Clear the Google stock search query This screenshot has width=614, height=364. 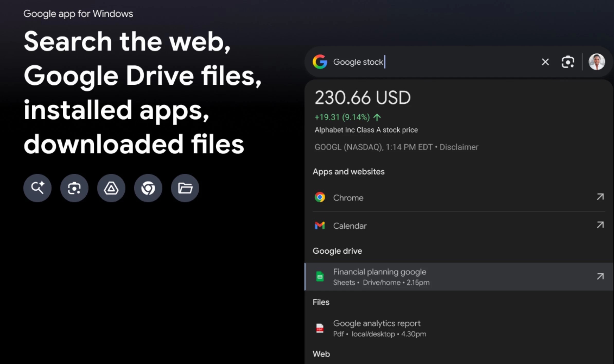coord(545,62)
